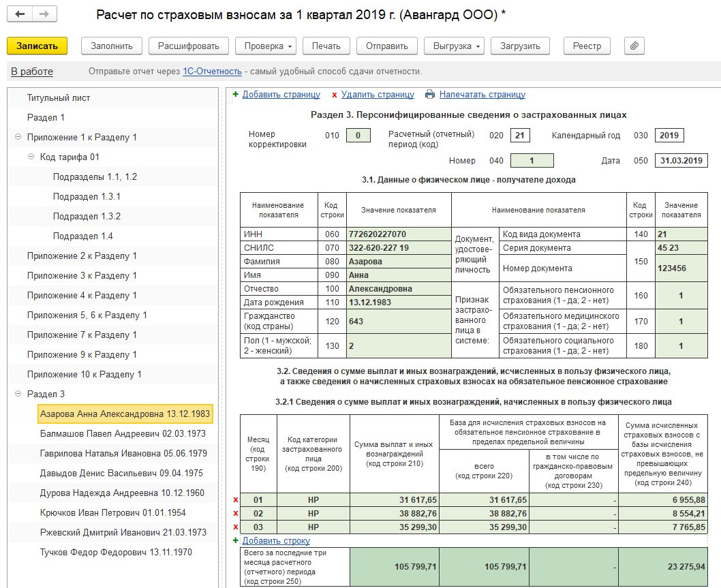This screenshot has width=721, height=588.
Task: Click the Заполнить button
Action: pos(112,46)
